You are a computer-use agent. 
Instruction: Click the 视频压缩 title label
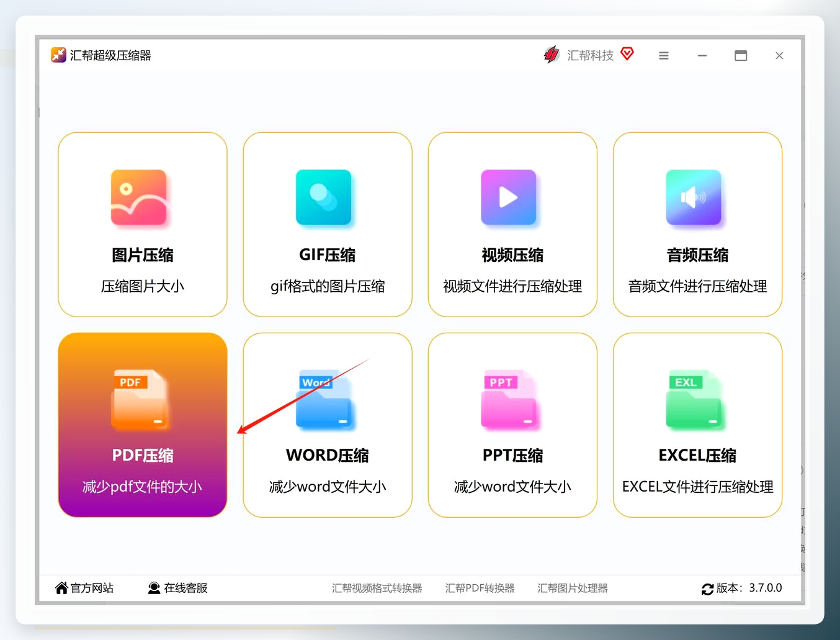pos(512,255)
